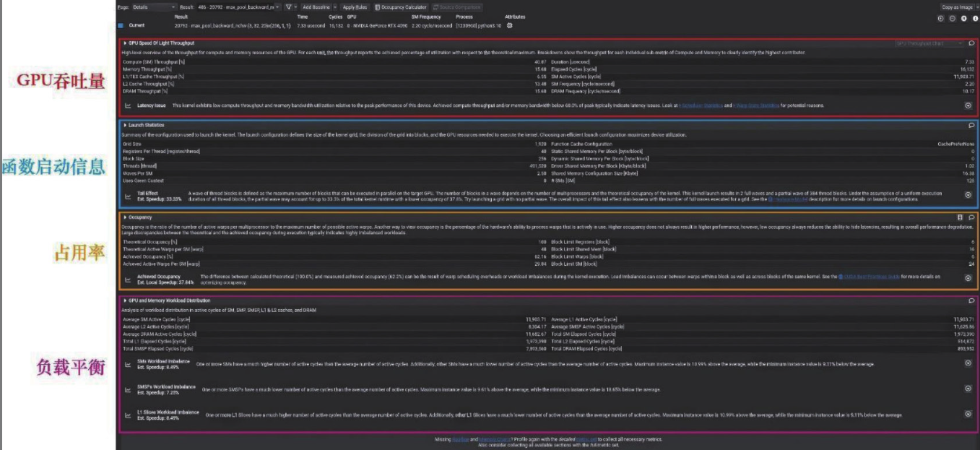
Task: Click the L1/TEX Cache Throughput [%] row
Action: click(334, 77)
